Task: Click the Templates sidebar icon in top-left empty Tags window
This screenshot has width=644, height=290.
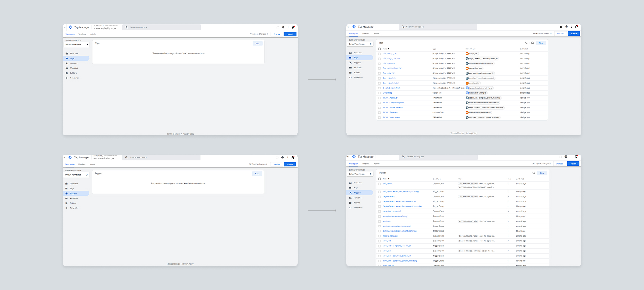Action: pyautogui.click(x=67, y=78)
